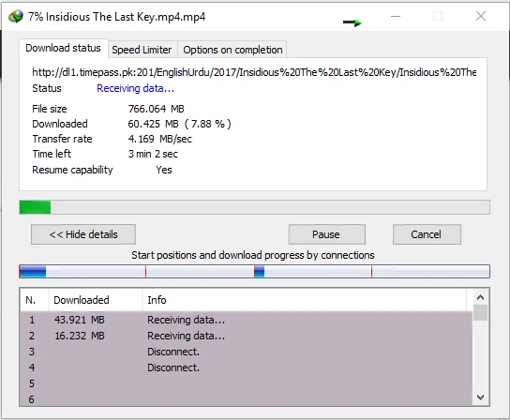510x420 pixels.
Task: Click the blue Receiving data... status text
Action: tap(135, 88)
